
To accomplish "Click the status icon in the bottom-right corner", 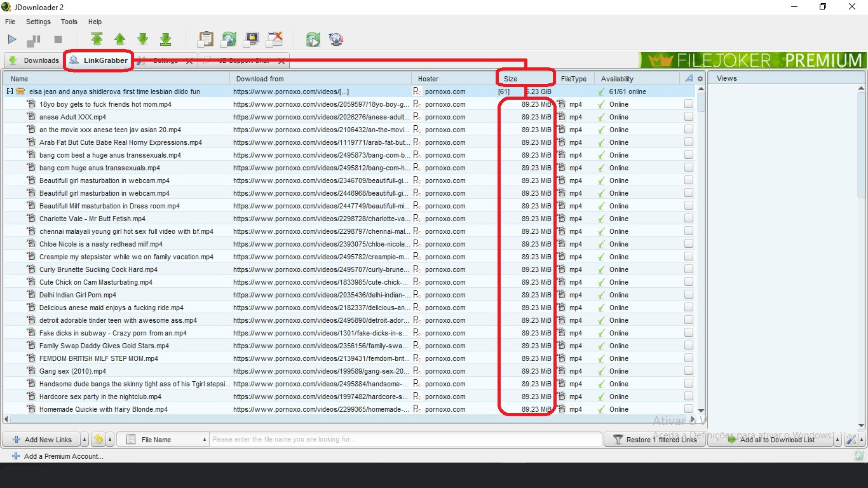I will tap(859, 456).
